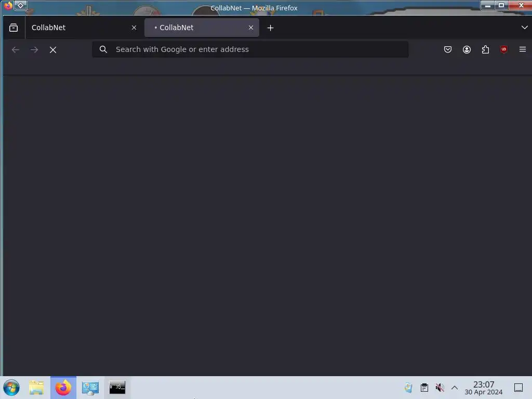
Task: Open the clipboard tray icon
Action: click(x=424, y=388)
